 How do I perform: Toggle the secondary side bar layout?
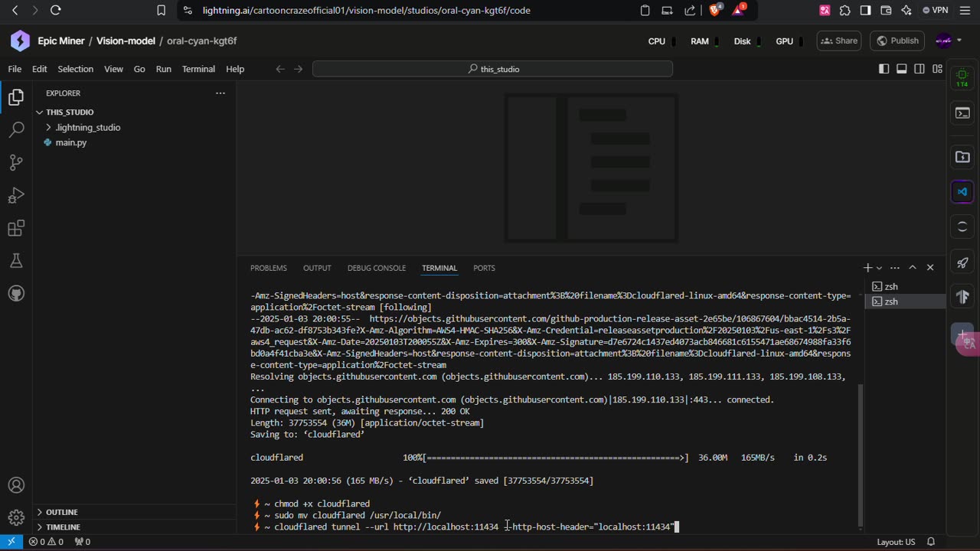pyautogui.click(x=920, y=69)
